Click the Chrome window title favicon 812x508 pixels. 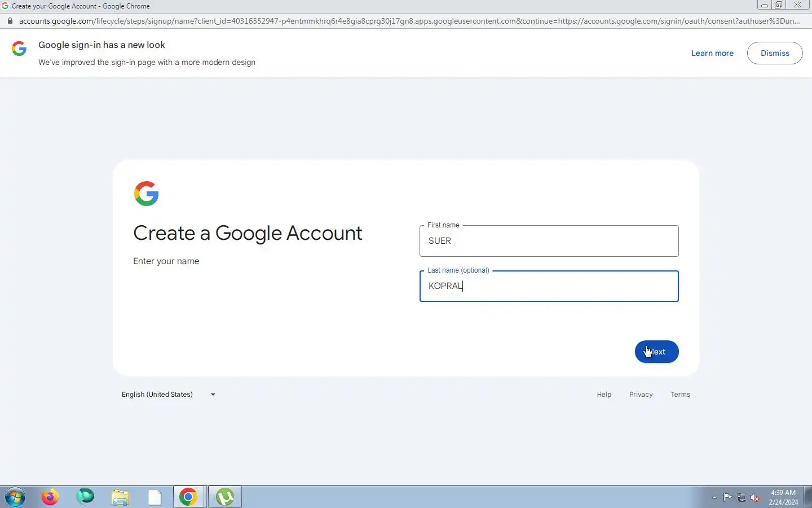coord(5,6)
